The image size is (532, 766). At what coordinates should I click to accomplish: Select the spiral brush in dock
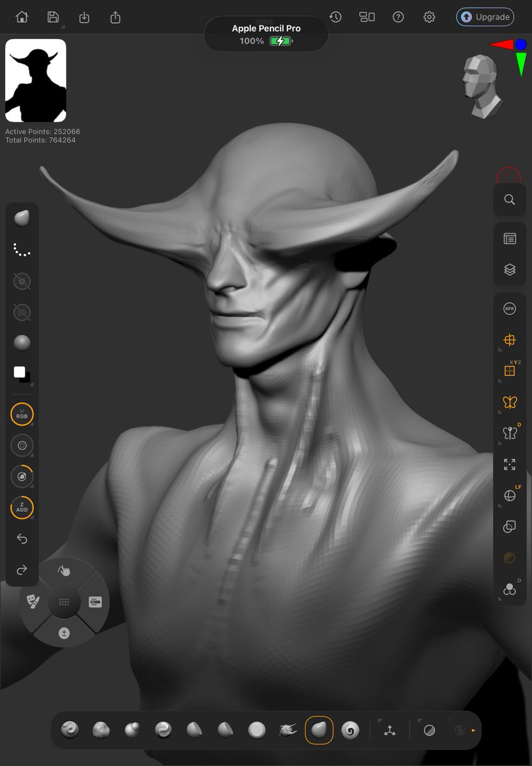tap(350, 730)
